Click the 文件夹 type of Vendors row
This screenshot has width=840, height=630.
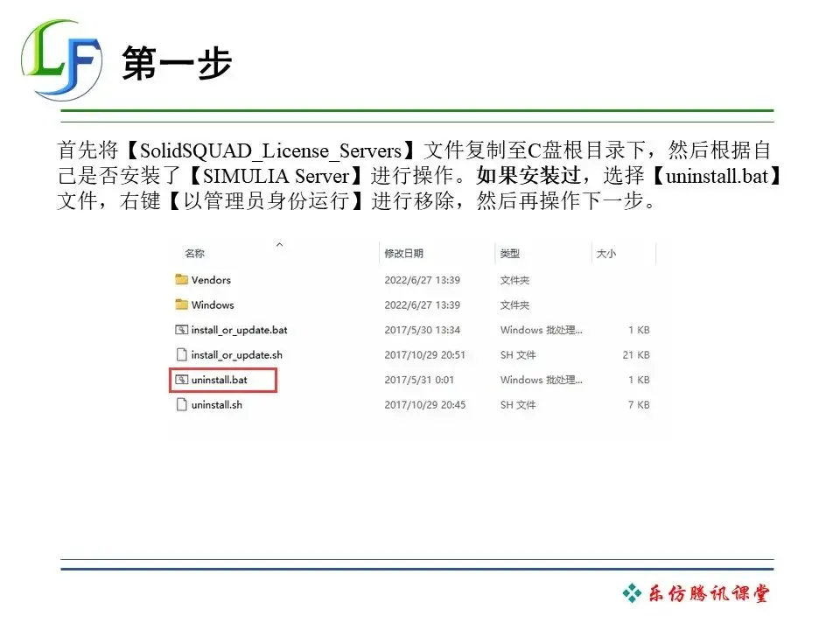tap(514, 280)
